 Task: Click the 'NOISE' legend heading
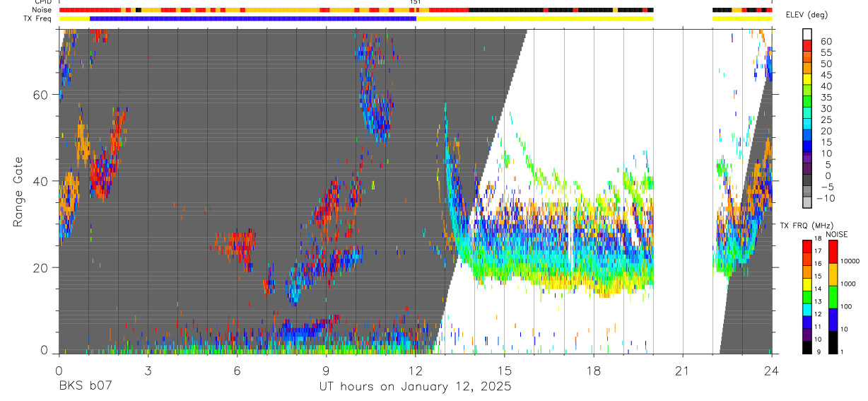[837, 234]
